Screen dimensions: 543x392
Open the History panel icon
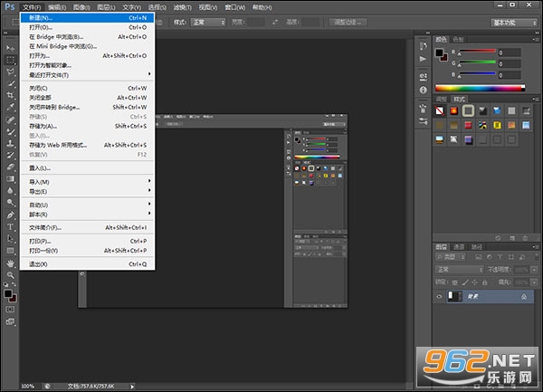click(x=424, y=46)
